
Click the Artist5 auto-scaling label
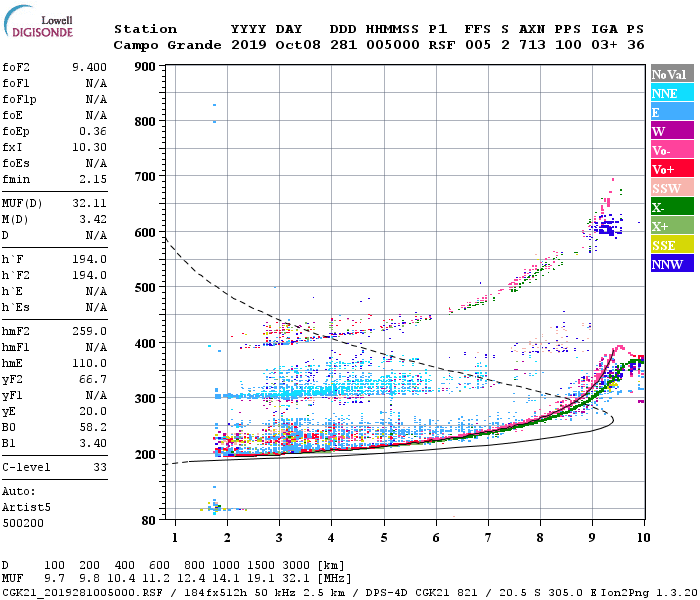click(26, 508)
